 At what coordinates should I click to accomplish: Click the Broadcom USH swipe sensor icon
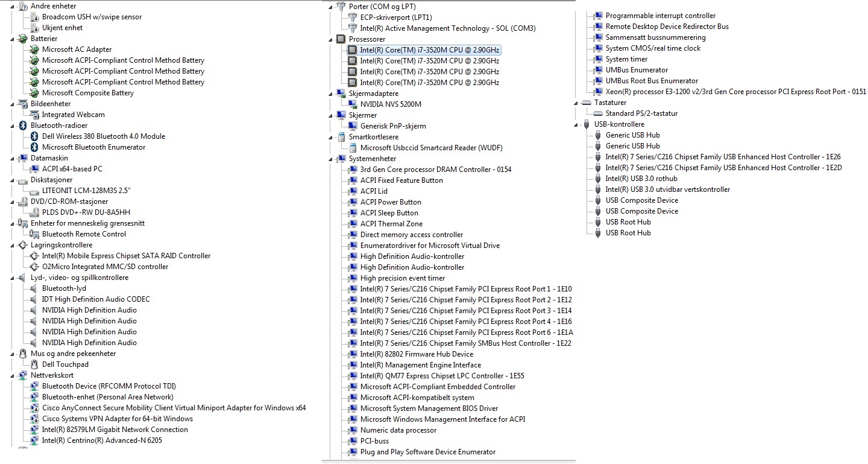click(x=34, y=17)
